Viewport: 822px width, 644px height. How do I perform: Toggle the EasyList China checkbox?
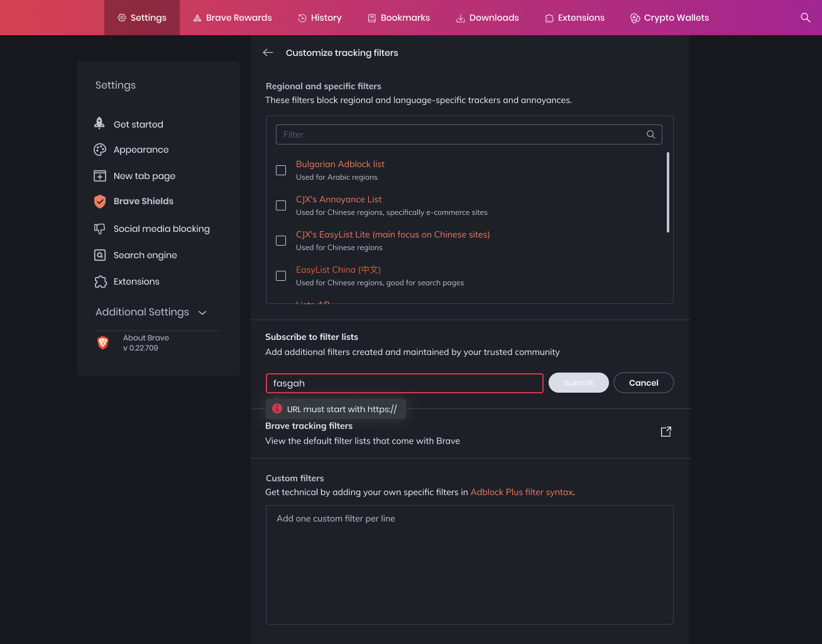(281, 276)
